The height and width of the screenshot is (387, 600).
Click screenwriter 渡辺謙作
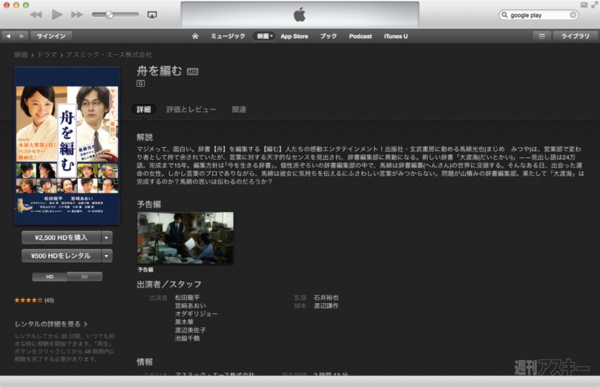click(326, 305)
